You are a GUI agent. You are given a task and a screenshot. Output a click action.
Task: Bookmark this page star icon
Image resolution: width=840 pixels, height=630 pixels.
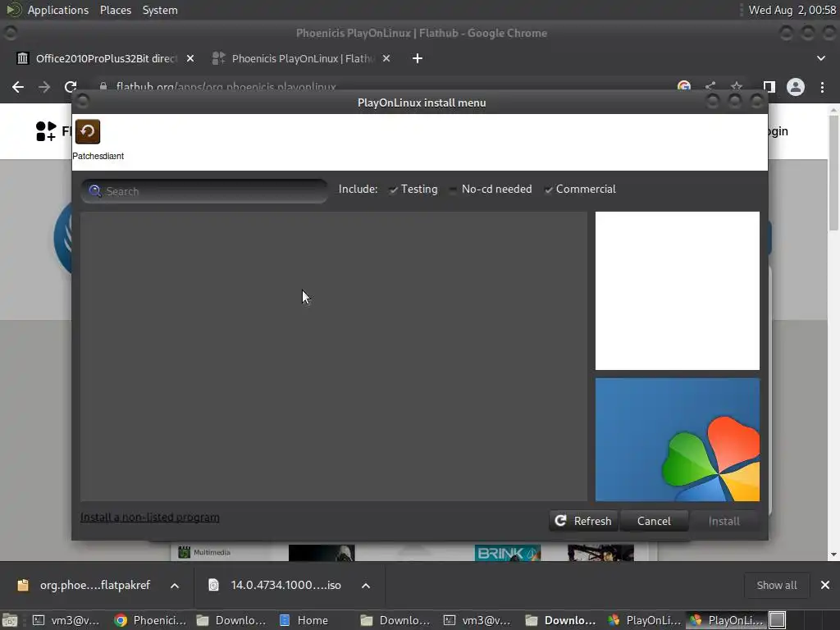(737, 86)
